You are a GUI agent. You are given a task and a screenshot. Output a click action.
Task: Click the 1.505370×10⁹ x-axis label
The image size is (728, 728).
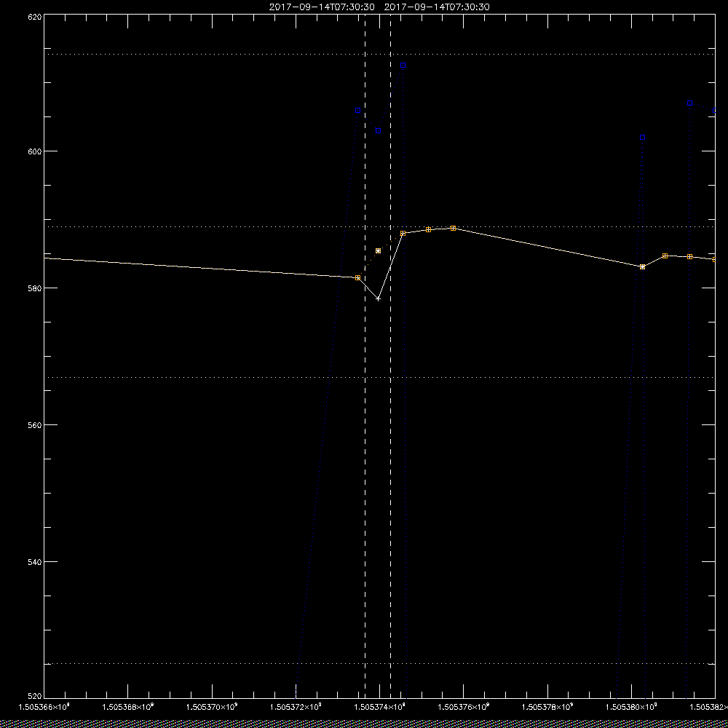coord(213,707)
